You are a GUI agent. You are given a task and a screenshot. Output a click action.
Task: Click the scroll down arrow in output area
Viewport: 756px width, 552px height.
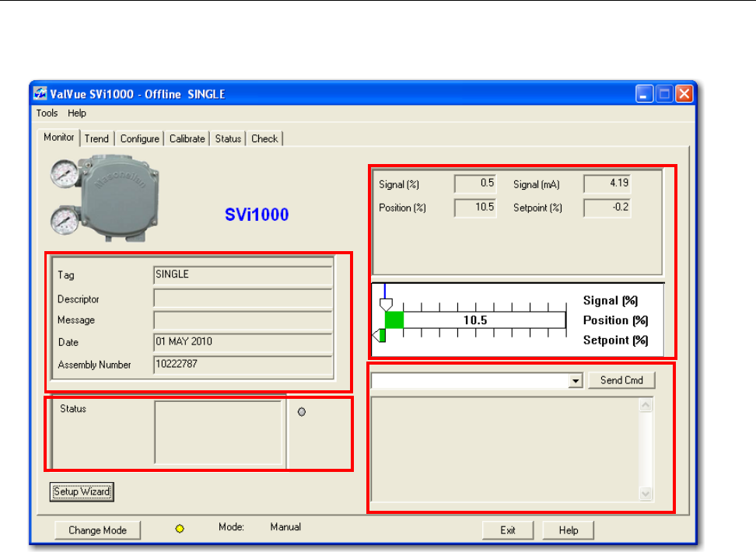[x=646, y=494]
